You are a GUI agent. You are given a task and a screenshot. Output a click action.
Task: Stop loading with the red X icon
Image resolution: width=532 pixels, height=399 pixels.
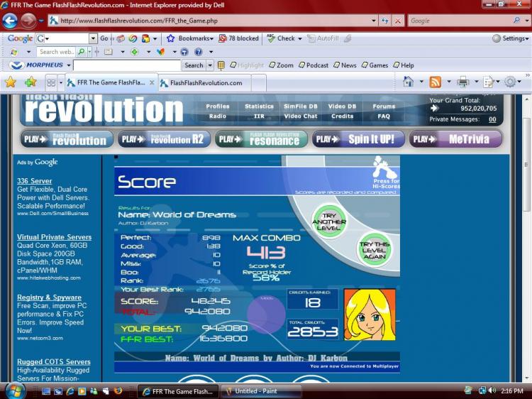(x=398, y=21)
